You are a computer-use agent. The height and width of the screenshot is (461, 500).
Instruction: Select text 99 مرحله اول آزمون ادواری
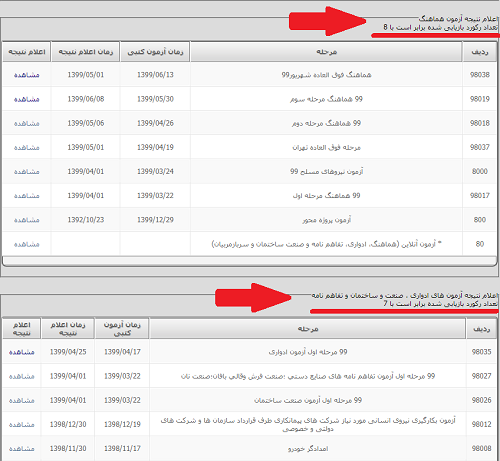click(308, 352)
